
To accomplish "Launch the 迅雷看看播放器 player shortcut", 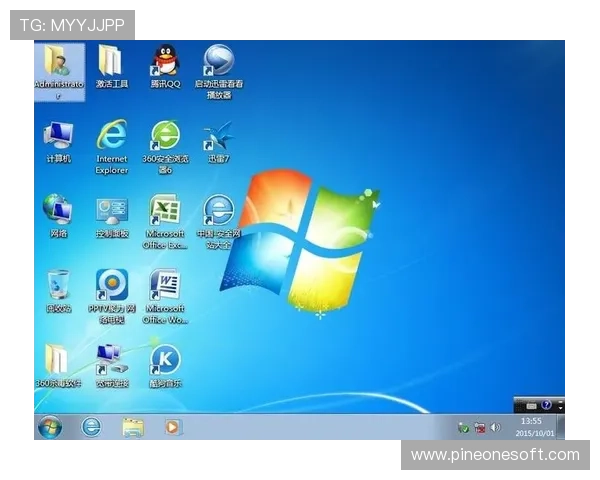I will point(218,72).
